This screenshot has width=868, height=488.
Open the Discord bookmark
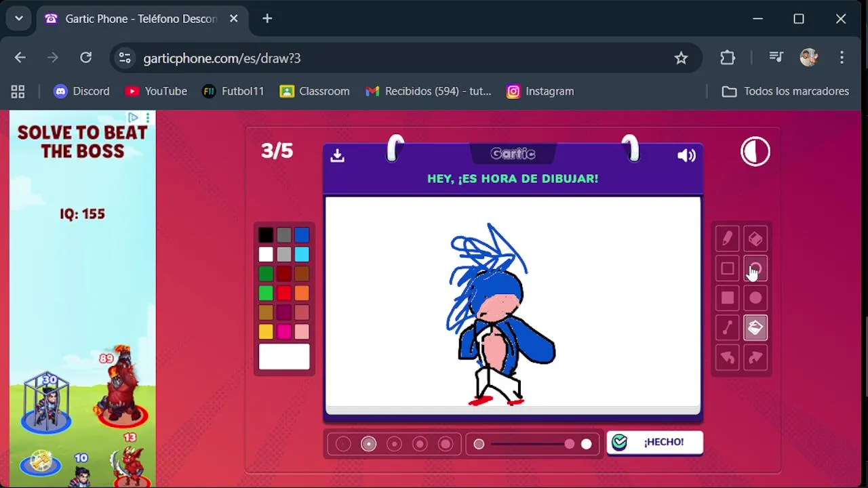tap(81, 91)
